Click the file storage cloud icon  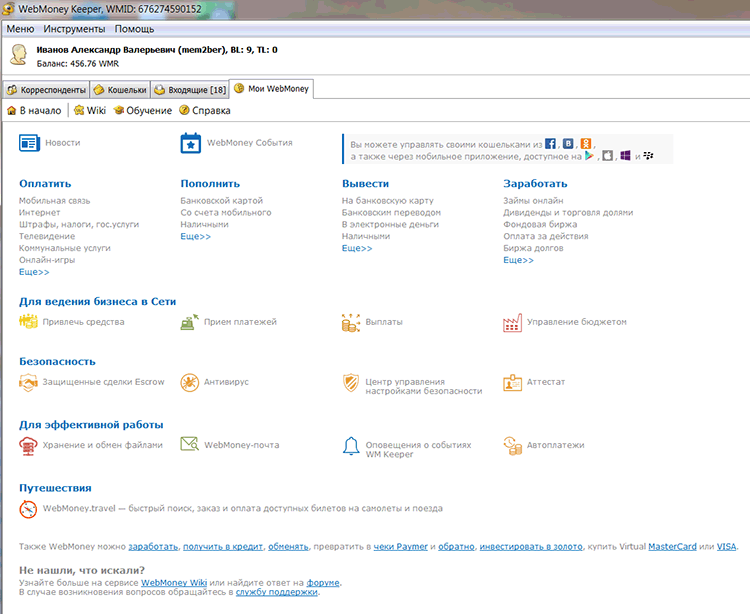tap(28, 446)
